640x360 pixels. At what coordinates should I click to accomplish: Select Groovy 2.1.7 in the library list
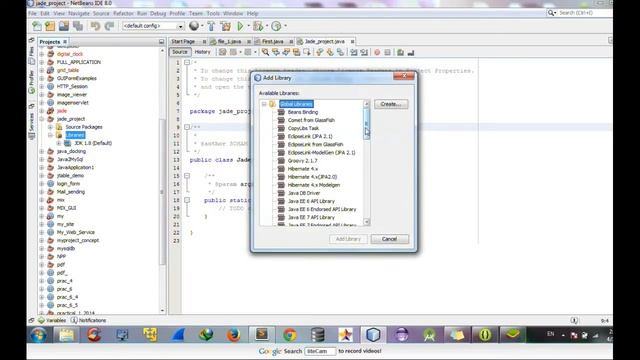pos(302,160)
